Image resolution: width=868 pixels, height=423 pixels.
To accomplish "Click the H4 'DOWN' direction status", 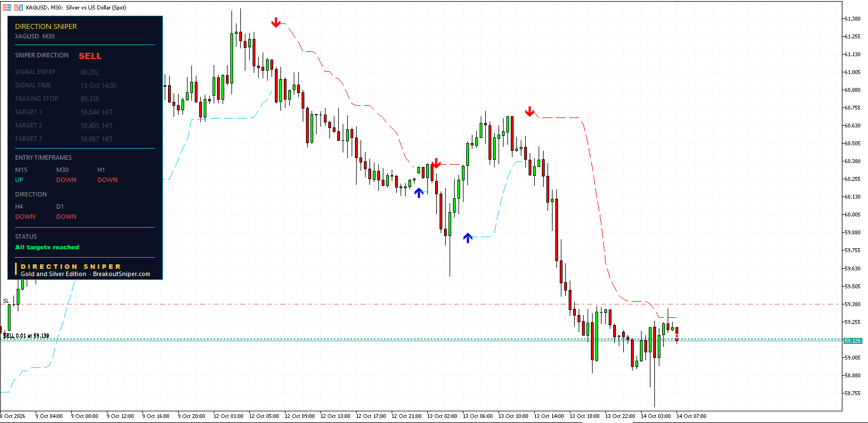I will (25, 217).
